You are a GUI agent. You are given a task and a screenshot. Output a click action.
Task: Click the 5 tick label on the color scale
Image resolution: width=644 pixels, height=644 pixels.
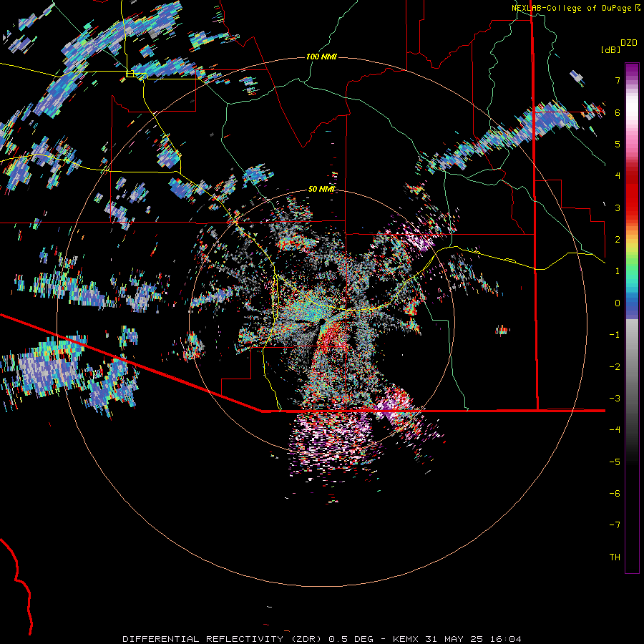coord(618,144)
